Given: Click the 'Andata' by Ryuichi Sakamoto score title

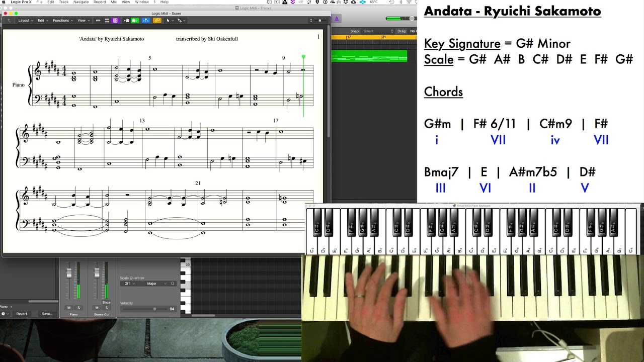Looking at the screenshot, I should [111, 39].
